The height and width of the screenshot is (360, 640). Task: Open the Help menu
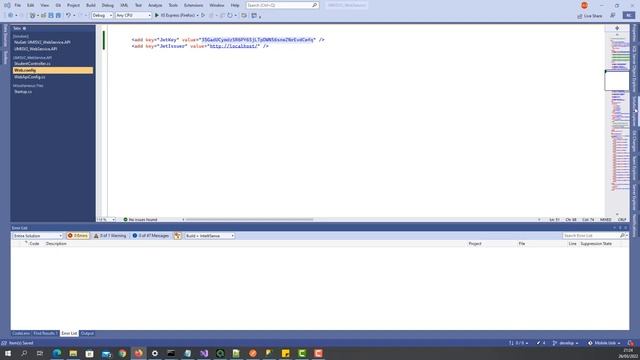(x=235, y=5)
